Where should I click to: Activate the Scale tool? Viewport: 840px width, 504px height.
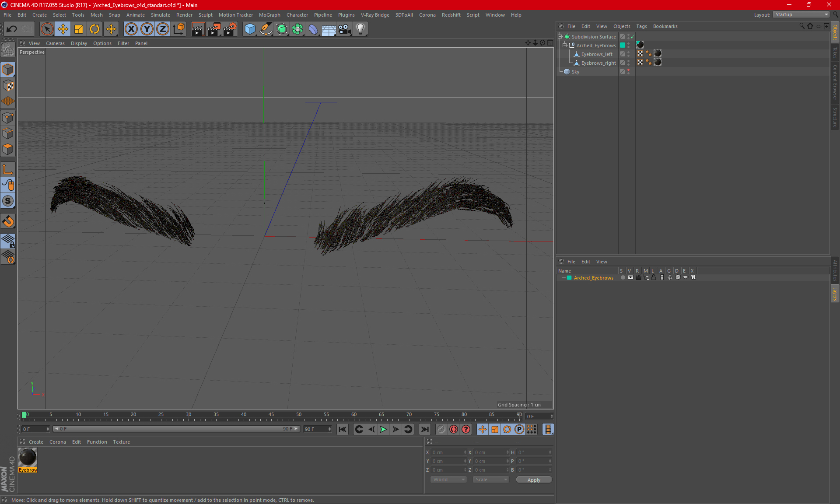(x=79, y=29)
